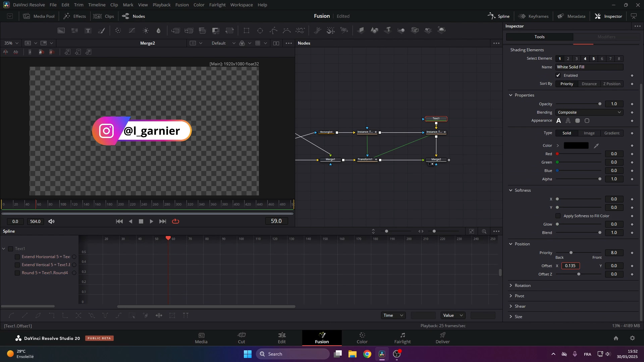Collapse the Softness section

pyautogui.click(x=511, y=190)
